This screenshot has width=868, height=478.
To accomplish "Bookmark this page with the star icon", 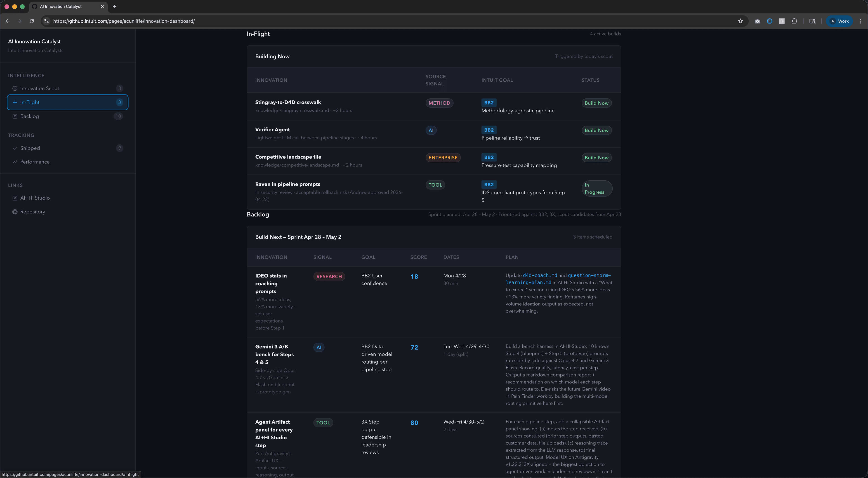I will 740,21.
